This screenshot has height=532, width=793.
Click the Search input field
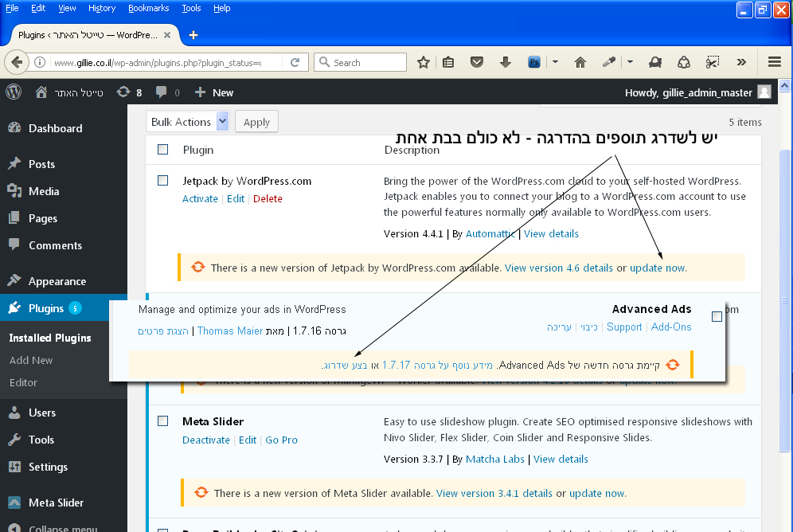360,62
